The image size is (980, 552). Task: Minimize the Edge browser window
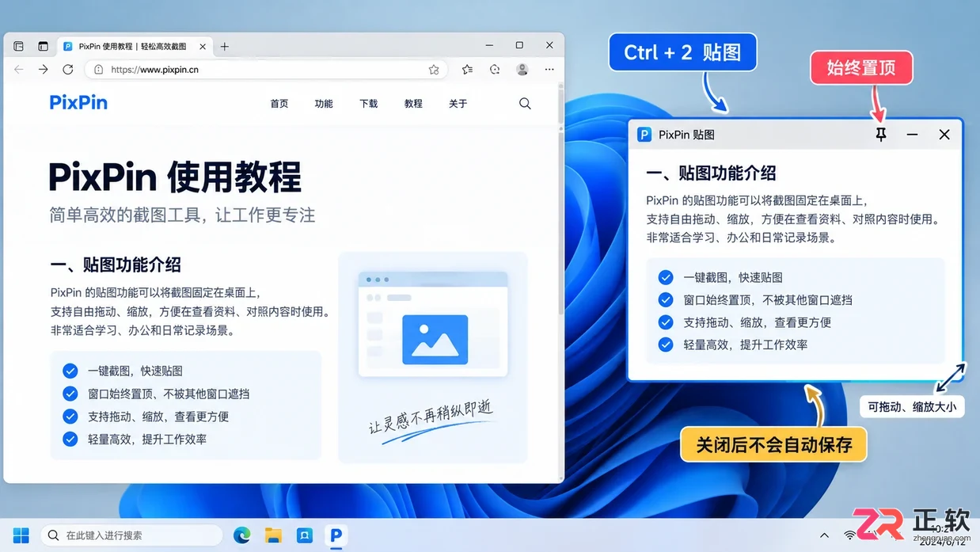tap(489, 46)
